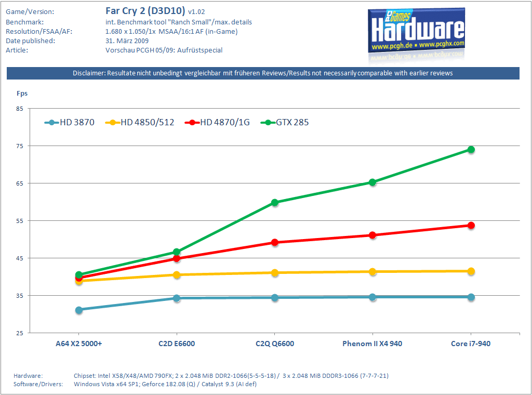Click the HD 4850/512 data point at C2D E6600
The height and width of the screenshot is (395, 532).
177,275
